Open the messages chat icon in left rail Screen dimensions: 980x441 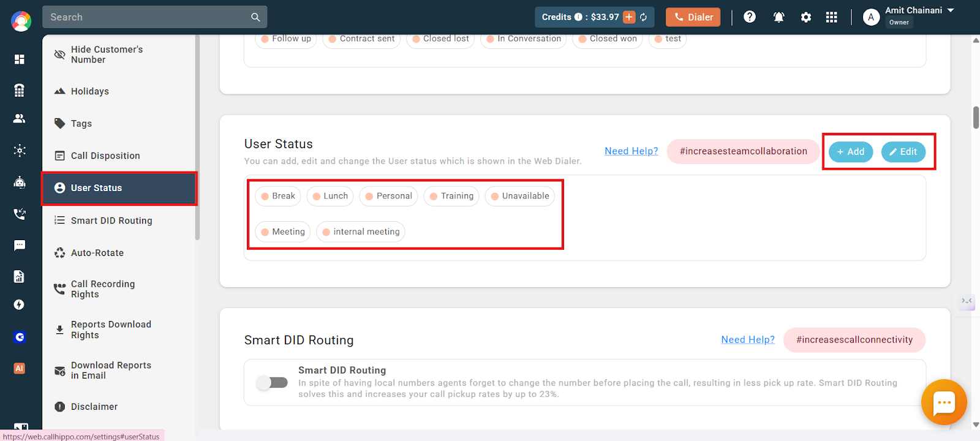pyautogui.click(x=20, y=245)
